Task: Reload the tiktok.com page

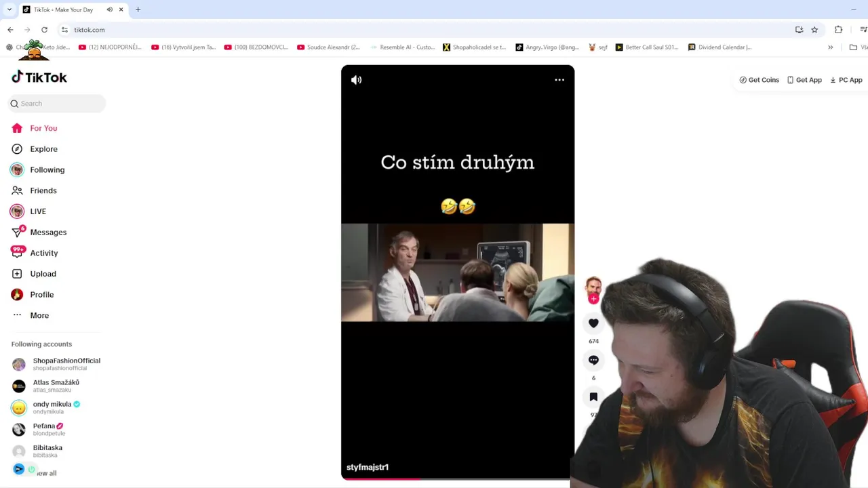Action: click(44, 30)
